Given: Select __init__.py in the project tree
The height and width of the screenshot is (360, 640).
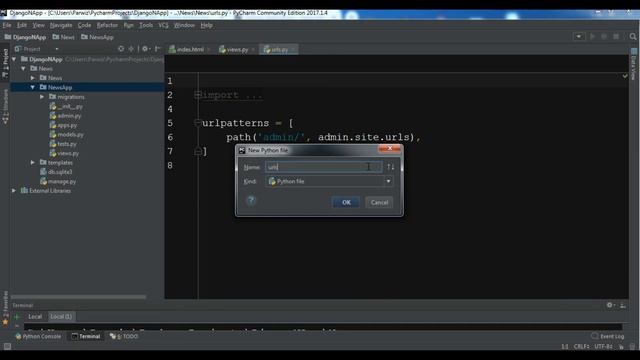Looking at the screenshot, I should [66, 107].
